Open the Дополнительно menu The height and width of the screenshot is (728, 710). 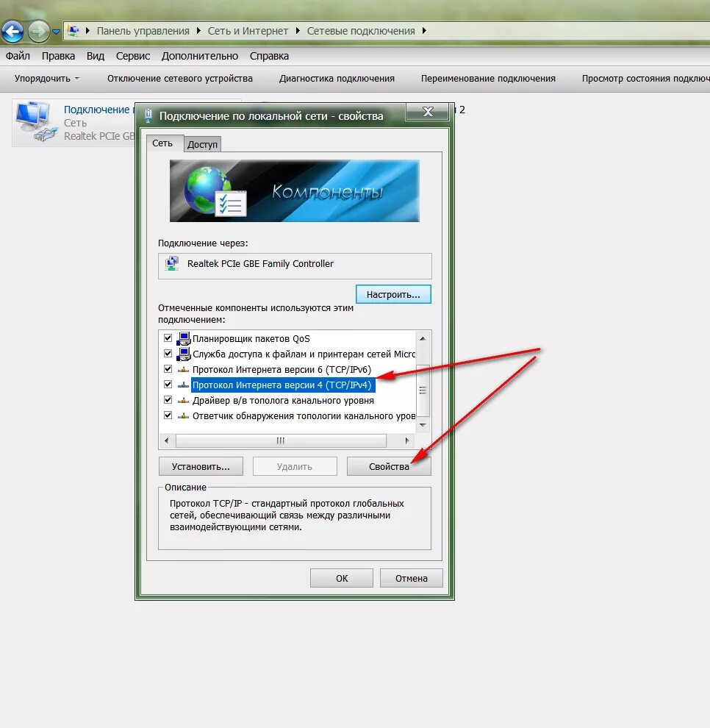click(199, 56)
